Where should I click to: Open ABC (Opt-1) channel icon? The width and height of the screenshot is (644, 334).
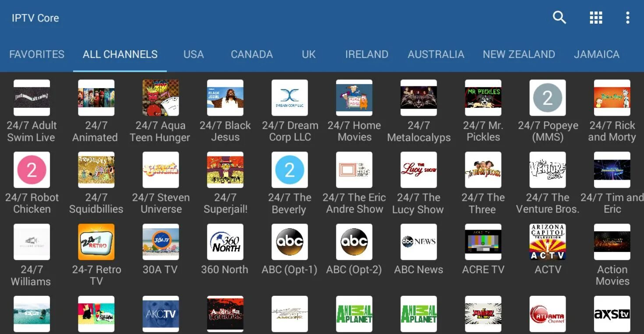pyautogui.click(x=290, y=242)
